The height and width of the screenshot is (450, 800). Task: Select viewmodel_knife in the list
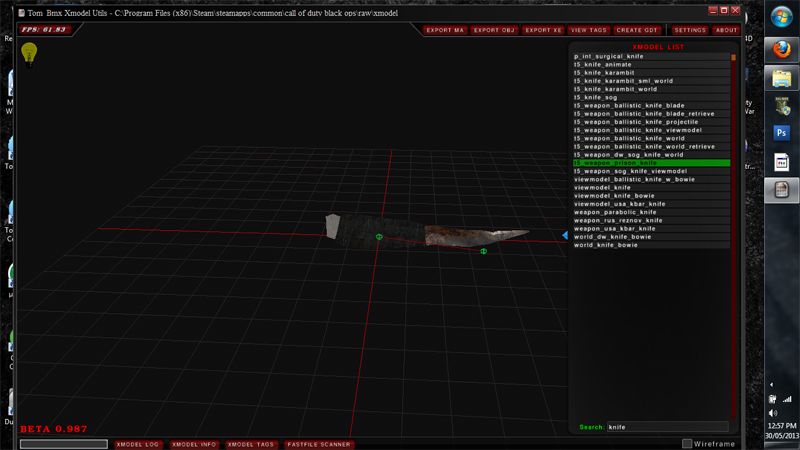tap(652, 187)
